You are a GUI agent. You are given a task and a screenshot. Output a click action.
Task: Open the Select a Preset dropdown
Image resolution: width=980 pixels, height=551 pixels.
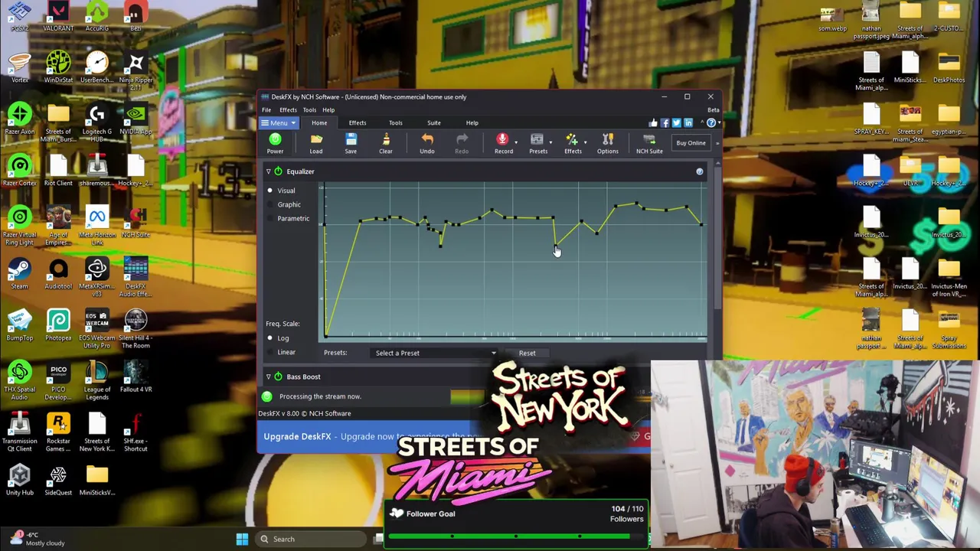[436, 353]
